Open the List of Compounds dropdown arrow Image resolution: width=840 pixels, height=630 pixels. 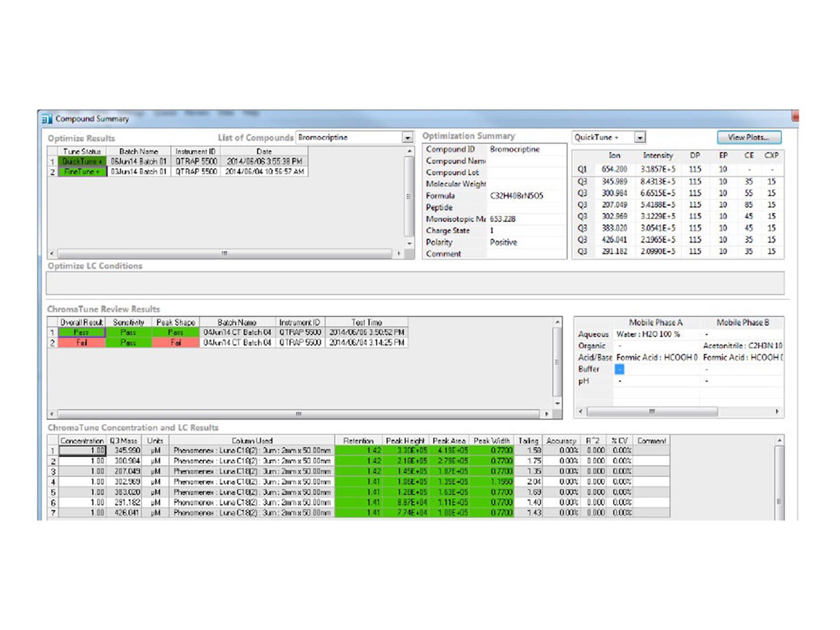(407, 138)
